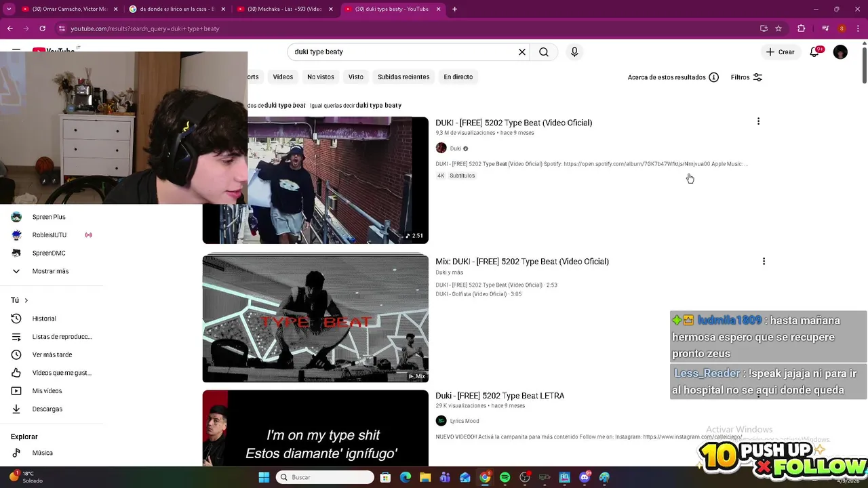Expand 'Mostrar más' subscriptions
Image resolution: width=868 pixels, height=488 pixels.
pos(52,271)
